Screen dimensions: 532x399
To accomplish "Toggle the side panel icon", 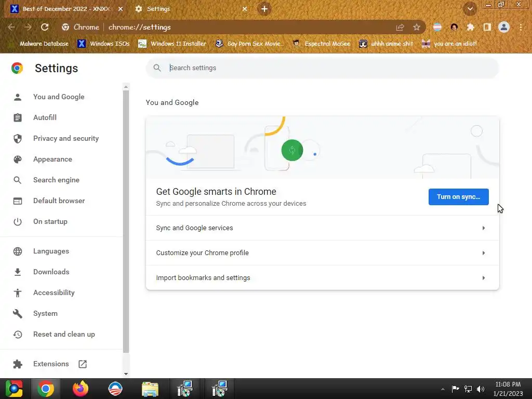I will point(487,27).
